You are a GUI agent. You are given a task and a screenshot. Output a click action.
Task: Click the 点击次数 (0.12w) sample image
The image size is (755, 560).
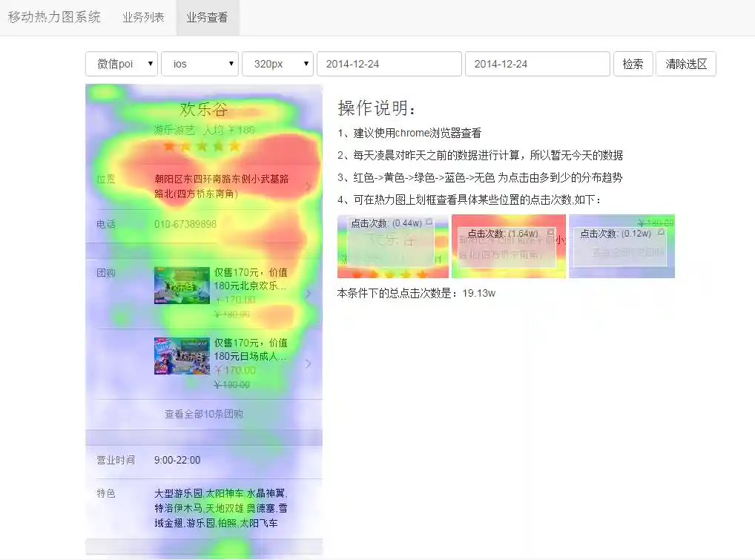click(x=622, y=246)
